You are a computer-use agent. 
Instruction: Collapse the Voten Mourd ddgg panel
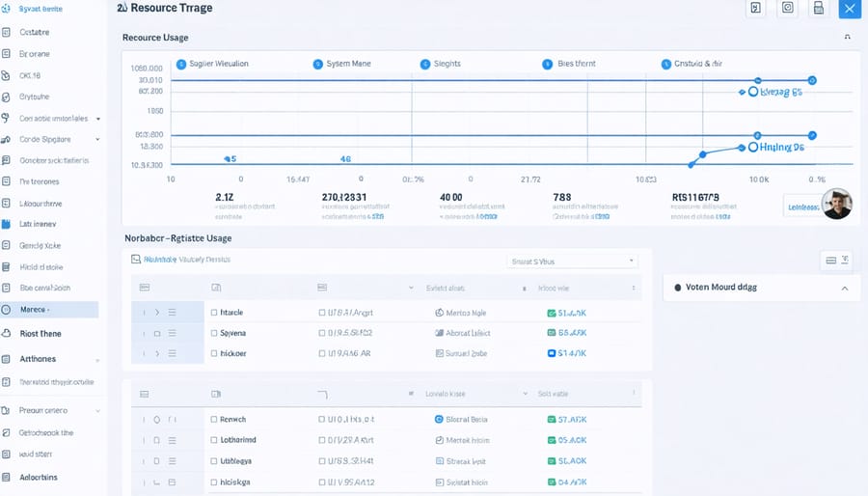(845, 288)
